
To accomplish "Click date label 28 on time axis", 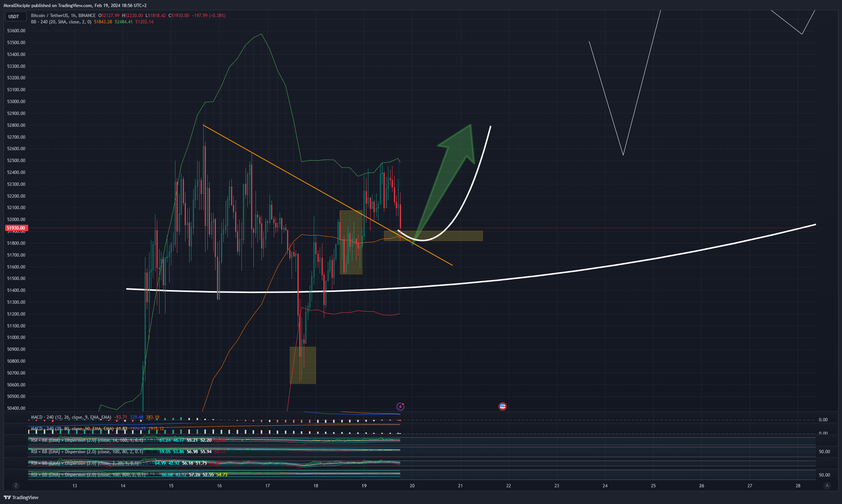I will click(x=798, y=486).
